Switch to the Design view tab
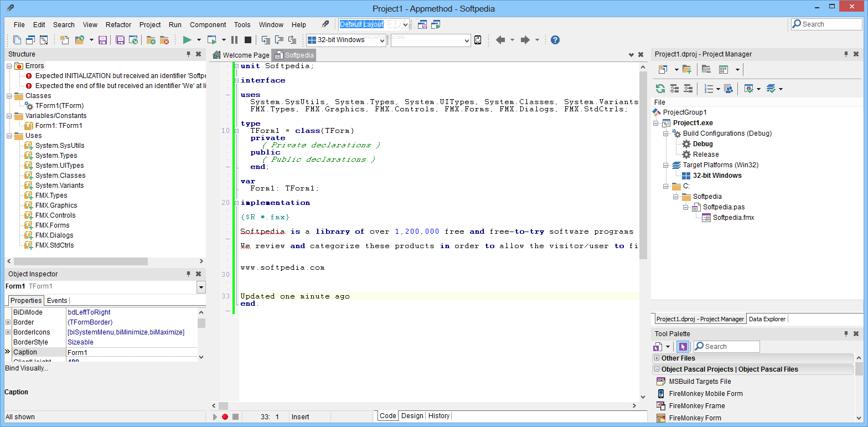 coord(412,416)
